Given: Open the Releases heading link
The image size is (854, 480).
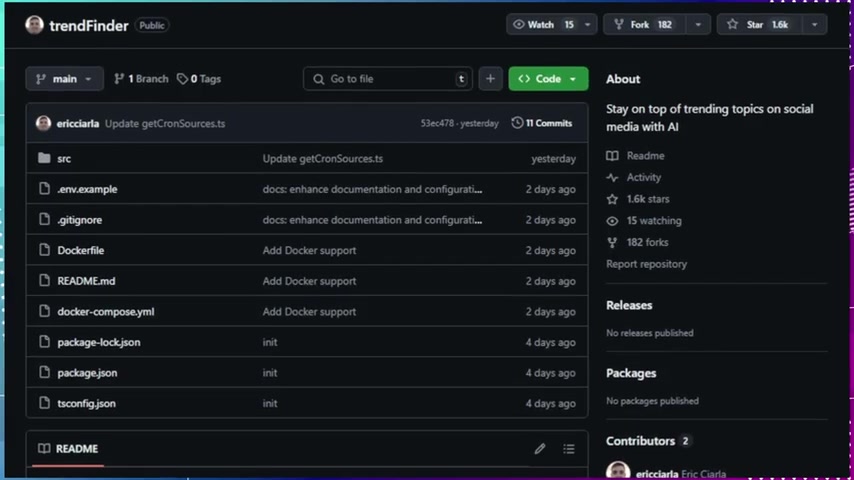Looking at the screenshot, I should pos(629,305).
